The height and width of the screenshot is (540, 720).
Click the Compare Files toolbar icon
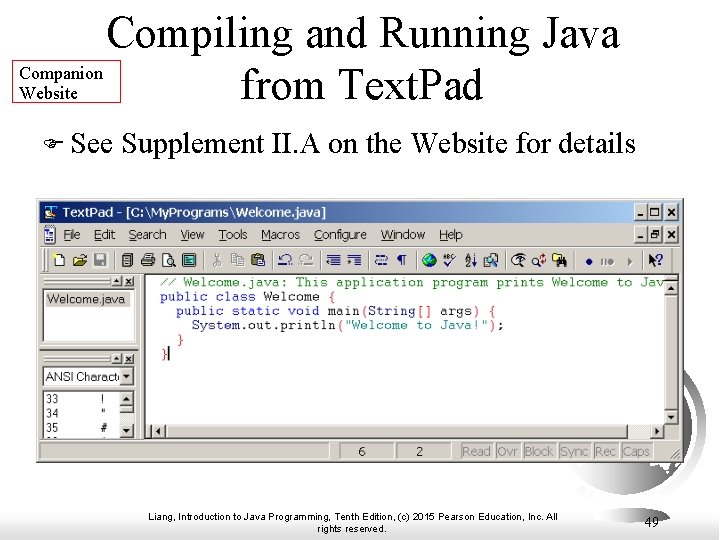click(491, 260)
